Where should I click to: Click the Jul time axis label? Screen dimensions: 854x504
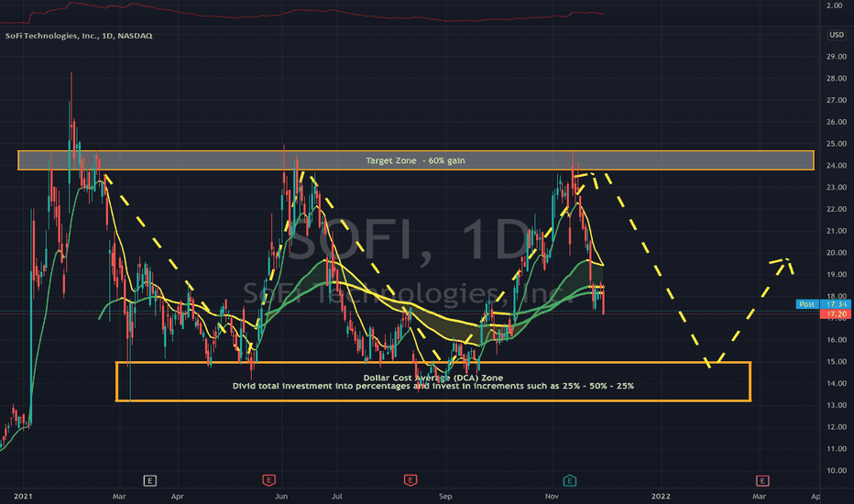pos(337,497)
